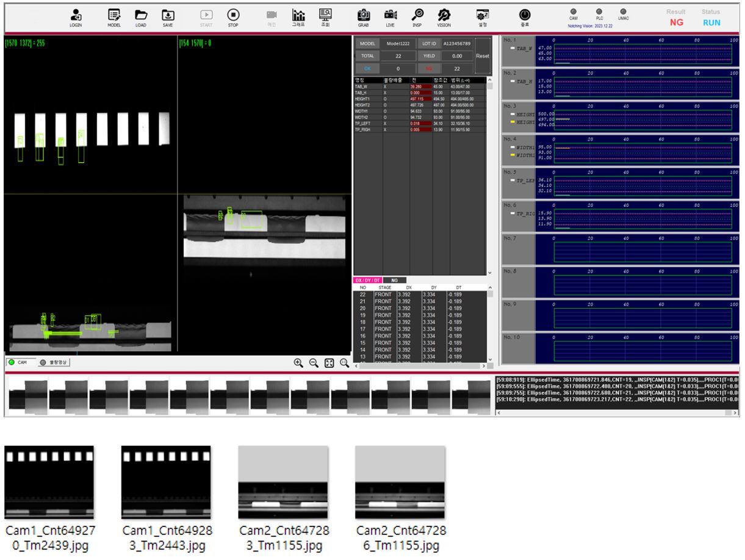Click the GRAB camera icon
Image resolution: width=745 pixels, height=560 pixels.
[363, 16]
